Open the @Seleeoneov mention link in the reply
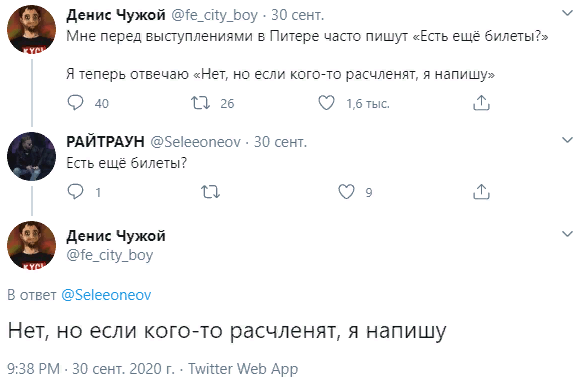This screenshot has height=388, width=585. [x=106, y=295]
